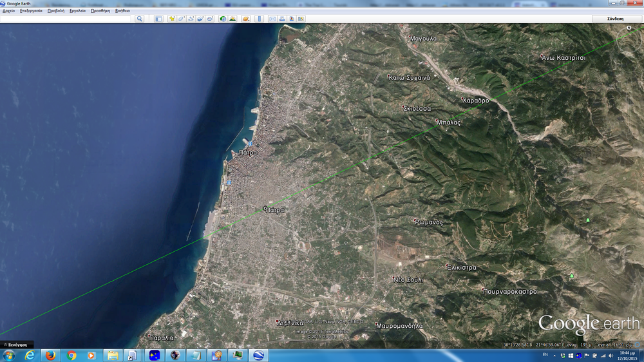Select the add path tool
644x362 pixels.
[191, 19]
